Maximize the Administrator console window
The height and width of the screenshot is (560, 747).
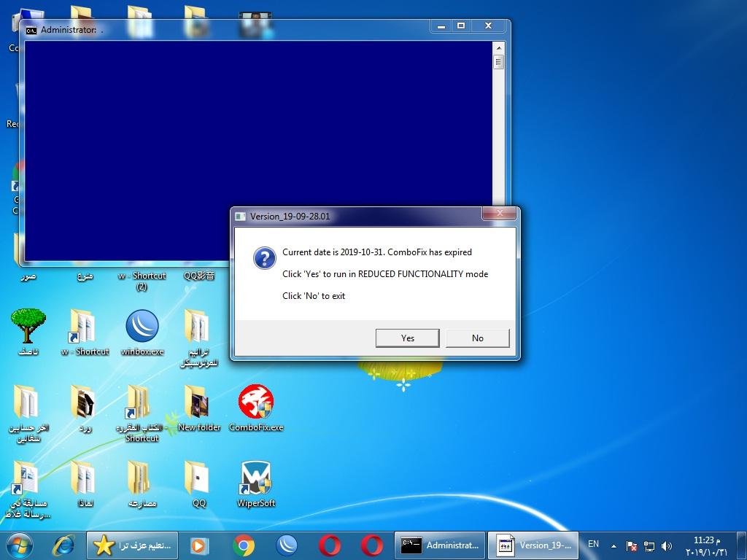(x=461, y=26)
